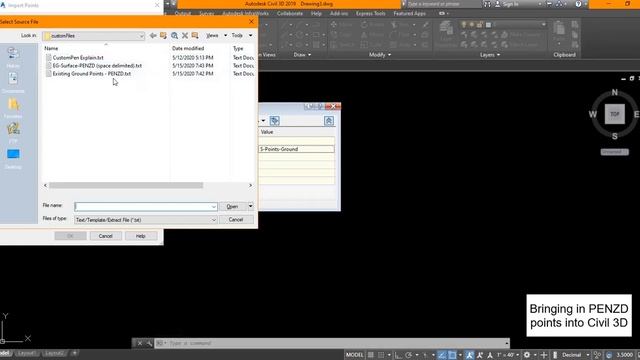The height and width of the screenshot is (360, 640).
Task: Open History location in places sidebar
Action: (x=13, y=56)
